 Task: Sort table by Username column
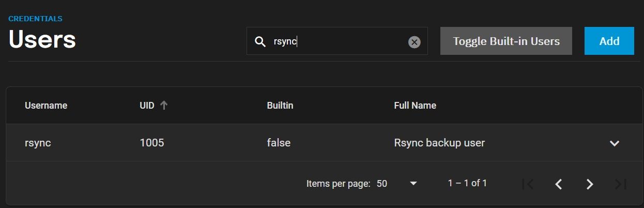coord(46,106)
